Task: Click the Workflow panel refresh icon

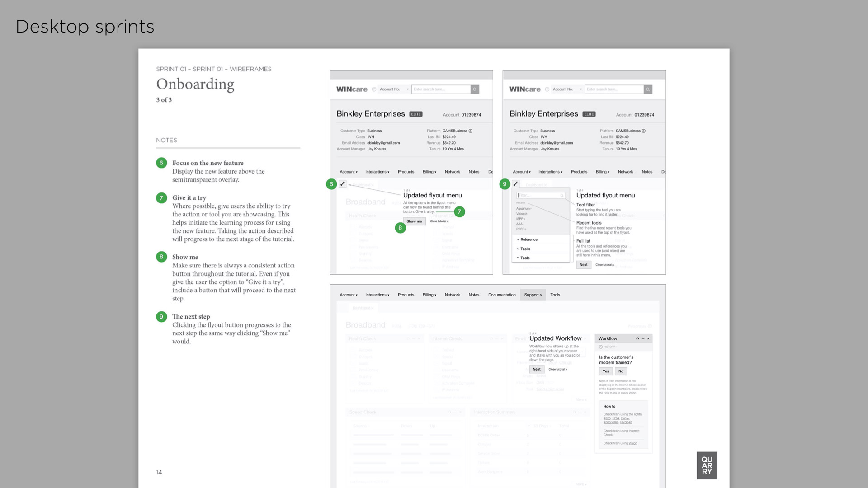Action: pos(637,338)
